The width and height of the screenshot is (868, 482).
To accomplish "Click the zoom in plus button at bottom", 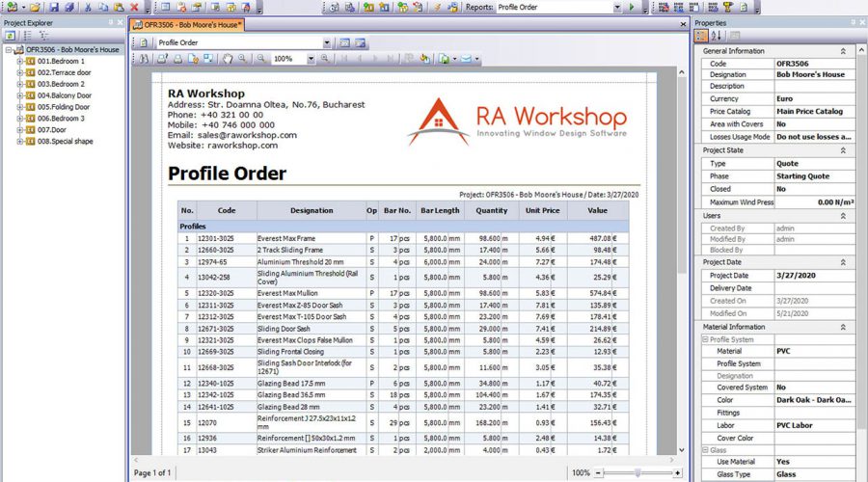I will point(677,473).
